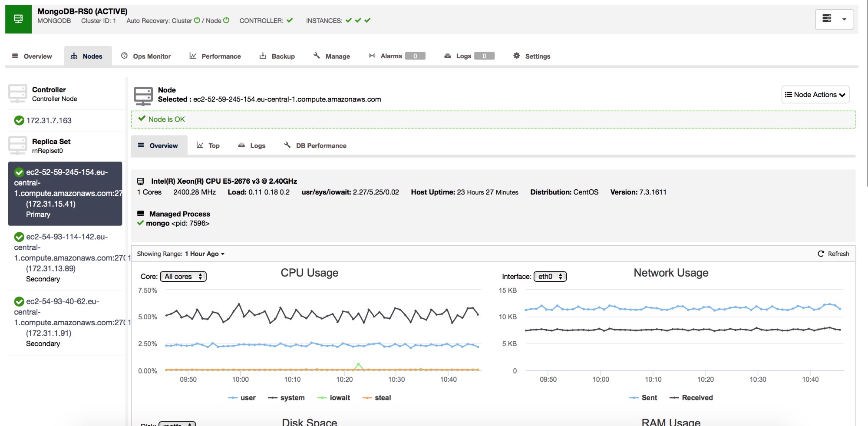Click the Ops Monitor clock icon
Viewport: 868px width, 426px height.
coord(124,56)
